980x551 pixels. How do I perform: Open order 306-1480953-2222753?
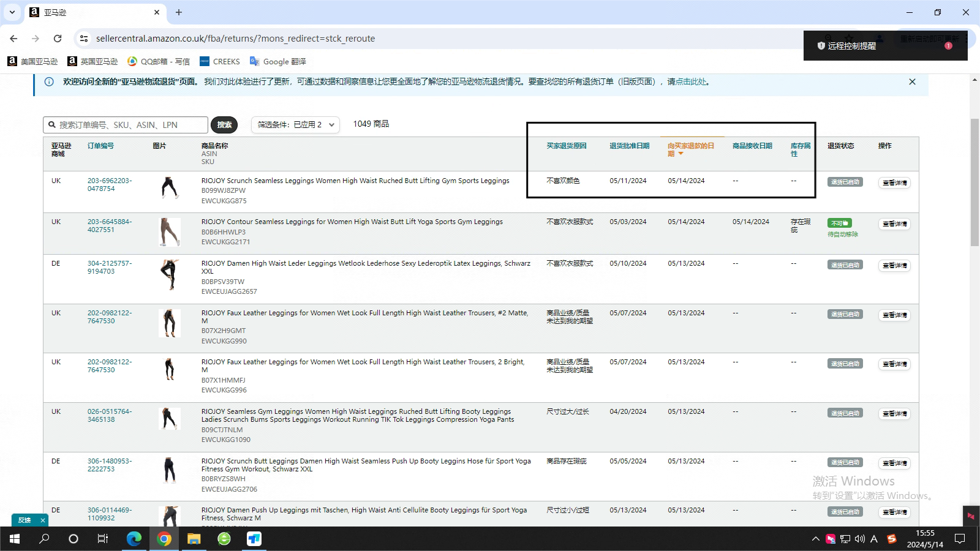point(110,465)
